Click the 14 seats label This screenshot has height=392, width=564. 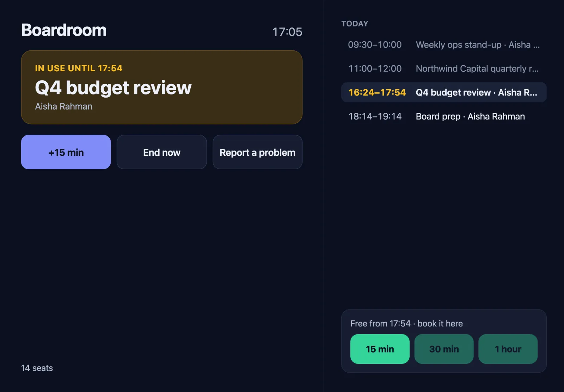click(x=37, y=368)
